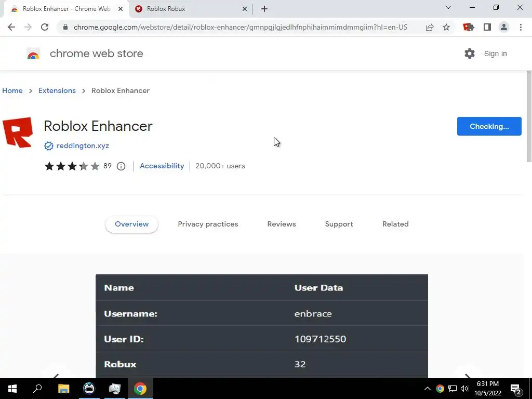
Task: Open the Windows Start menu
Action: tap(12, 389)
